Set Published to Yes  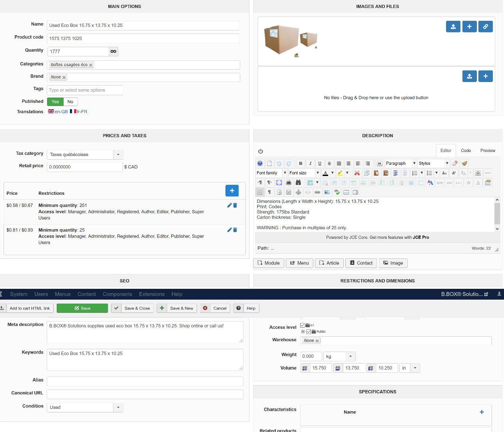coord(55,102)
